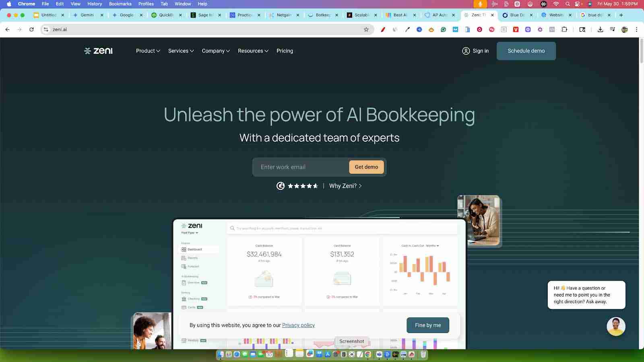Screen dimensions: 644x362
Task: Open Chrome downloads icon
Action: [600, 29]
